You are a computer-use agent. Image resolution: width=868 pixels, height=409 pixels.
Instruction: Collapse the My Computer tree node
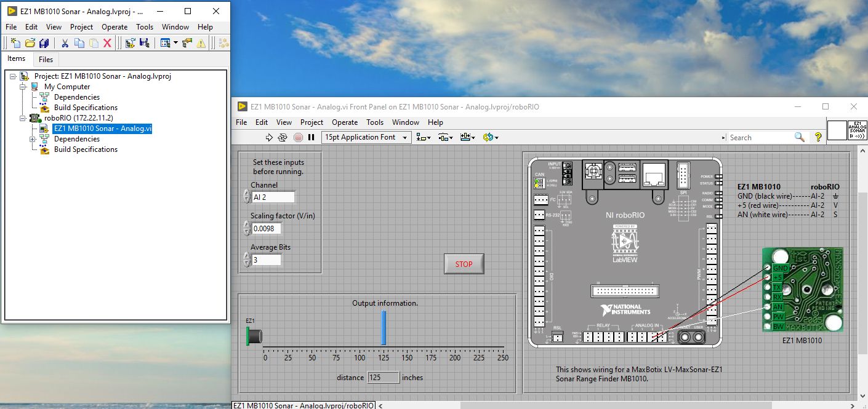23,87
